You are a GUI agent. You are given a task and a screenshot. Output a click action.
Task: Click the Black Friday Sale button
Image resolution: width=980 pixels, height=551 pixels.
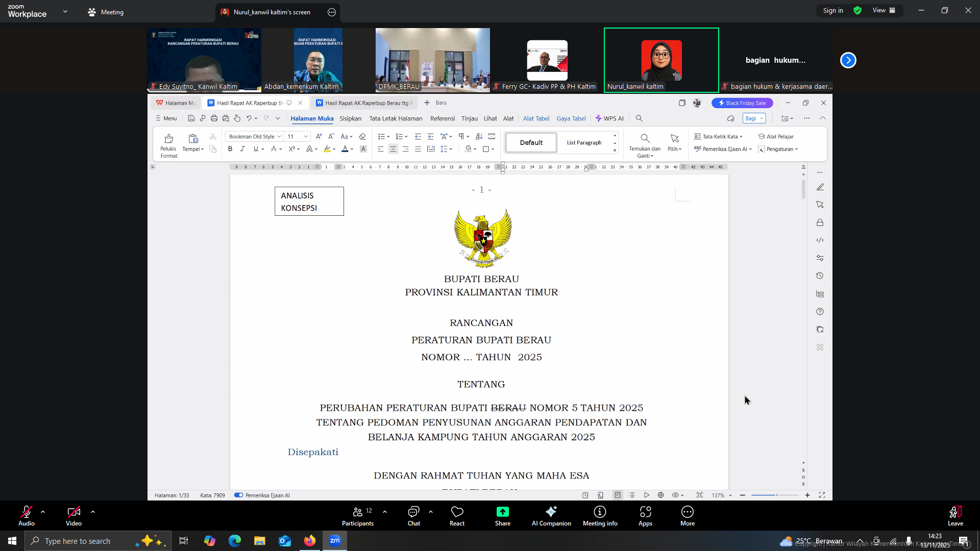(742, 103)
